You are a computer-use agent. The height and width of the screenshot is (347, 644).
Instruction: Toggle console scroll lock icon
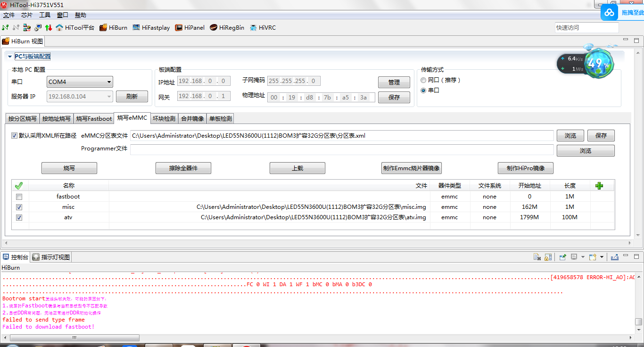point(548,257)
